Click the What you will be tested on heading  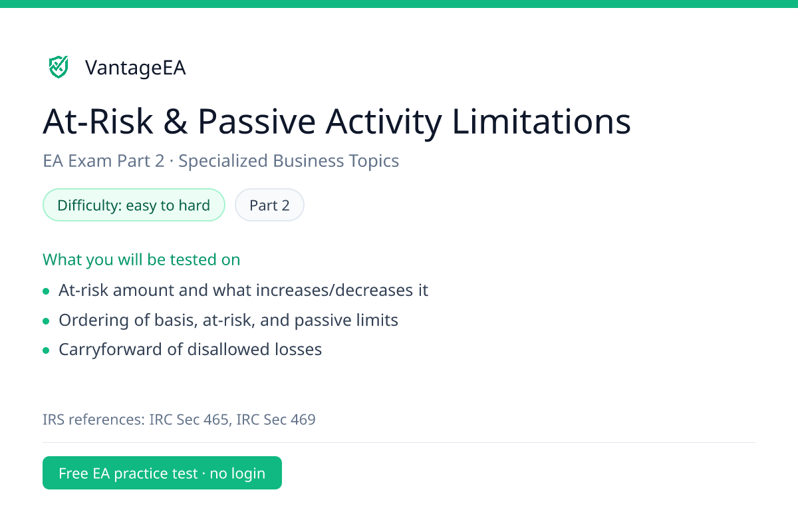[x=142, y=259]
